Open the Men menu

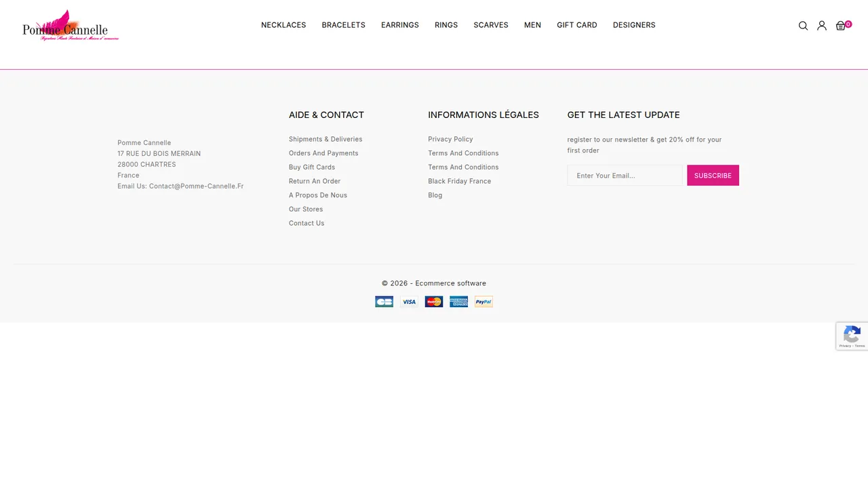532,25
